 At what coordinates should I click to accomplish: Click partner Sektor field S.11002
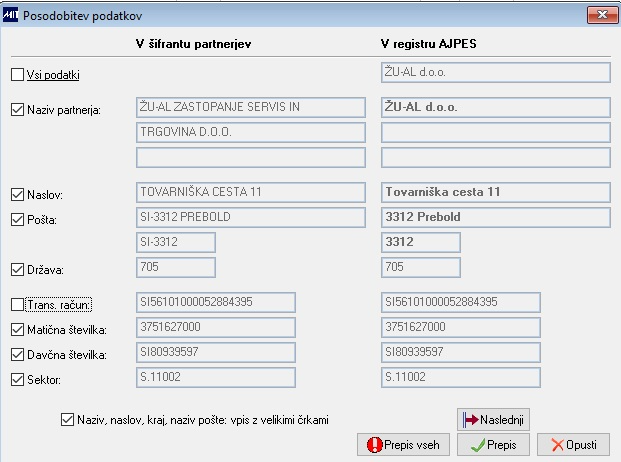(216, 377)
